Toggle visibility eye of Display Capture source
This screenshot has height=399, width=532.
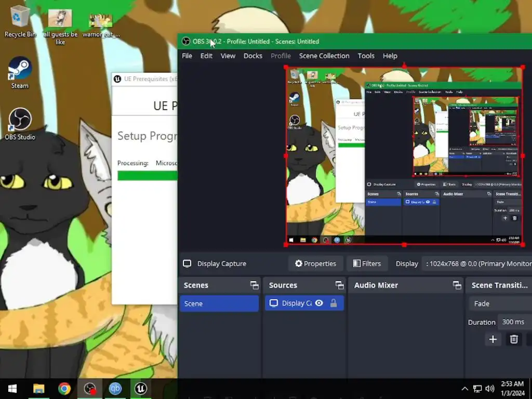coord(319,303)
